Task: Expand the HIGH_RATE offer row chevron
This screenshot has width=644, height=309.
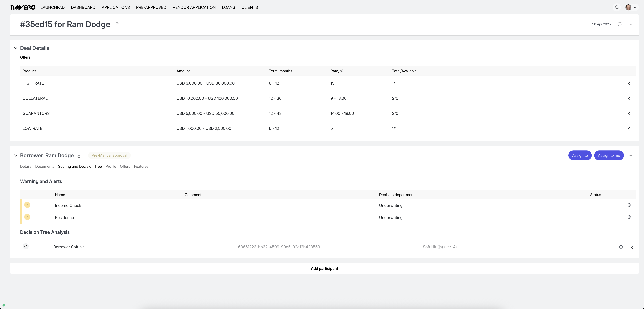Action: click(x=629, y=84)
